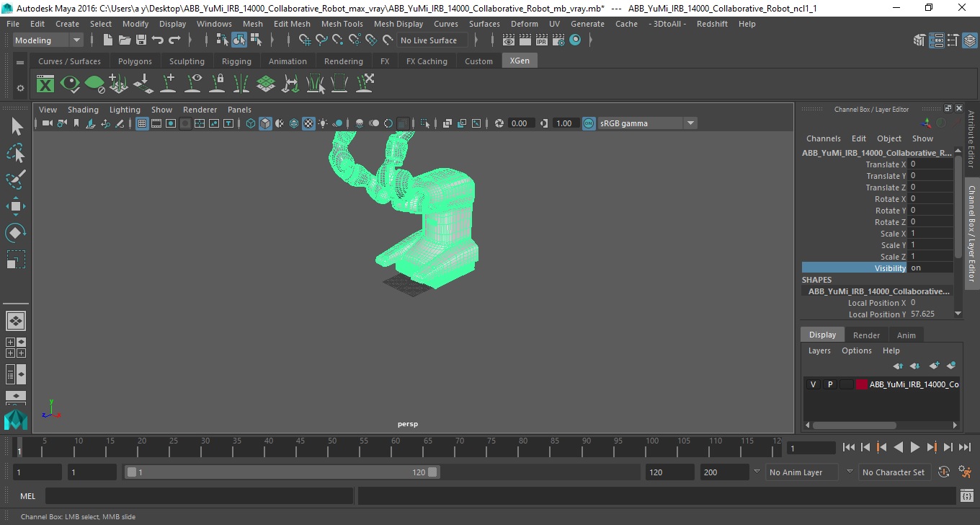Image resolution: width=980 pixels, height=525 pixels.
Task: Select the Visibility channel attribute
Action: pyautogui.click(x=854, y=268)
